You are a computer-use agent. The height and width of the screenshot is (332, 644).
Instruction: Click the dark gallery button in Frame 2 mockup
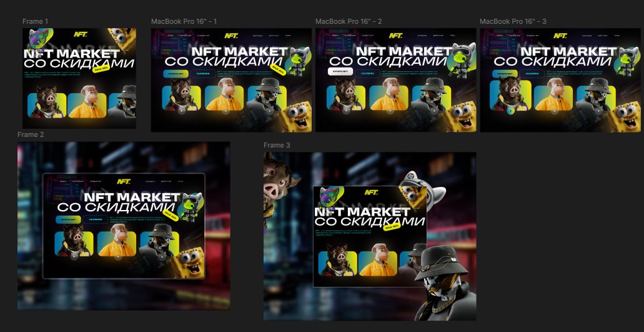[x=96, y=219]
